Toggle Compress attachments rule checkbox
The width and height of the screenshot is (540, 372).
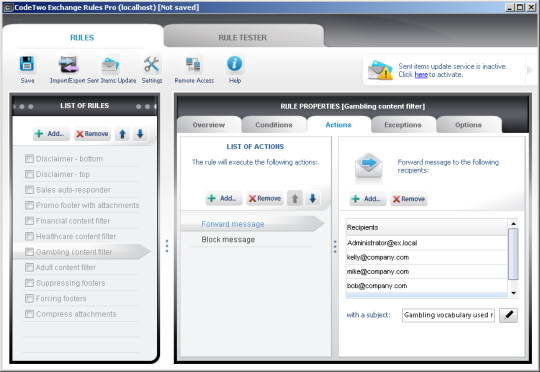[29, 314]
